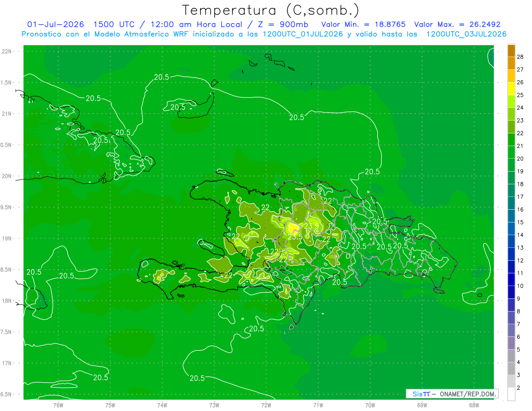Click the colorbar tick label "2"

(x=519, y=388)
